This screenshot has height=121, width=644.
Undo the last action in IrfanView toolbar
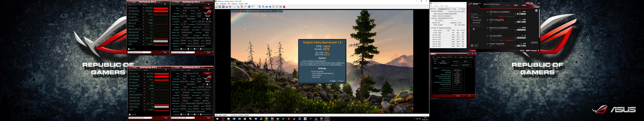245,7
